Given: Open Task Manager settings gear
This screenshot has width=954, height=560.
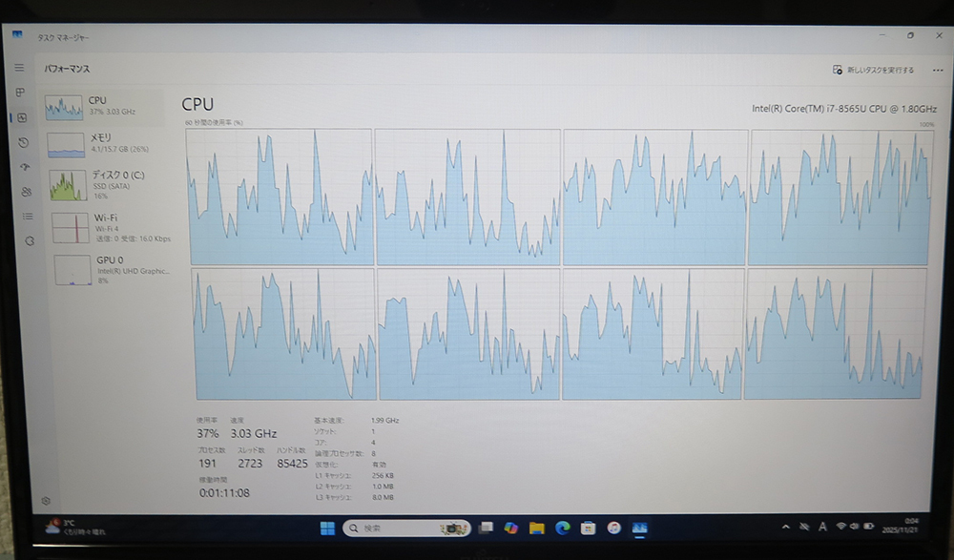Looking at the screenshot, I should tap(46, 501).
